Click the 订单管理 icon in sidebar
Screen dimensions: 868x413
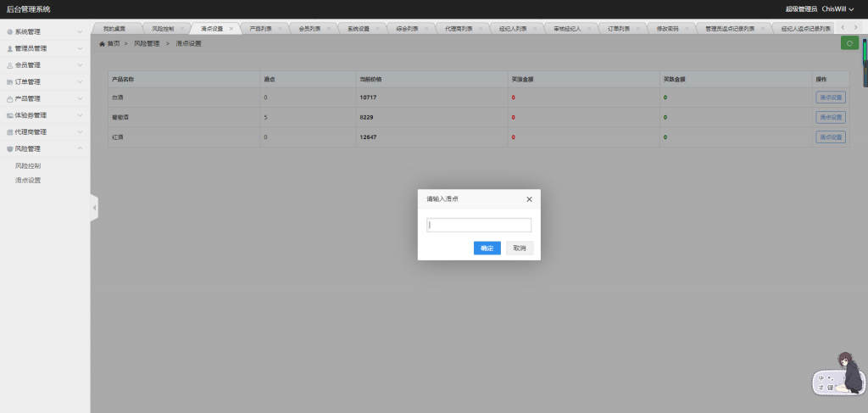[x=10, y=82]
